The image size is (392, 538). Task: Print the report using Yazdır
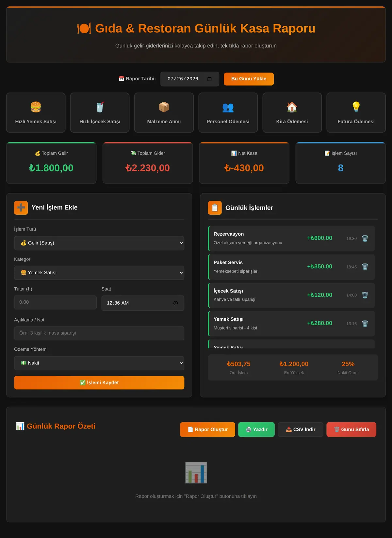pyautogui.click(x=256, y=429)
